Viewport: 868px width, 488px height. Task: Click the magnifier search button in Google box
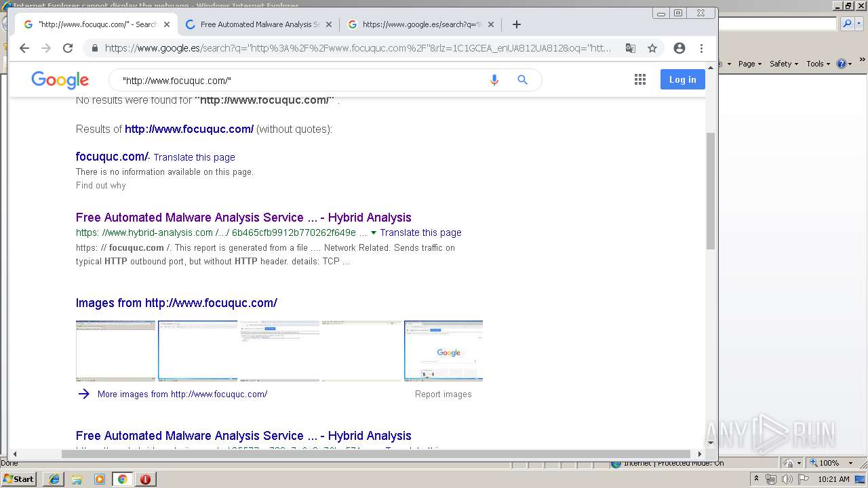522,80
